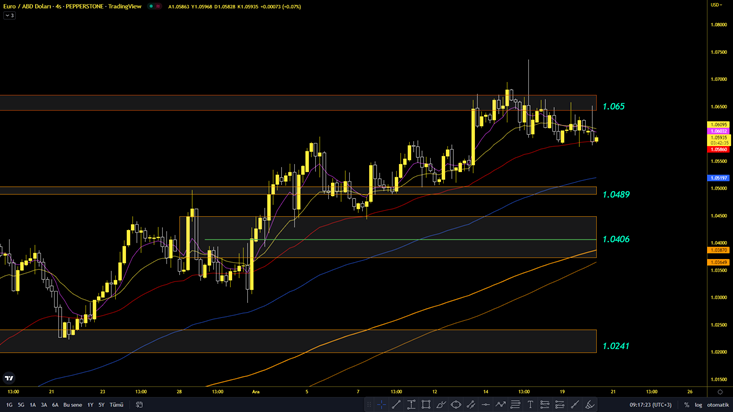Toggle percent scale mode
This screenshot has width=733, height=412.
pyautogui.click(x=686, y=405)
